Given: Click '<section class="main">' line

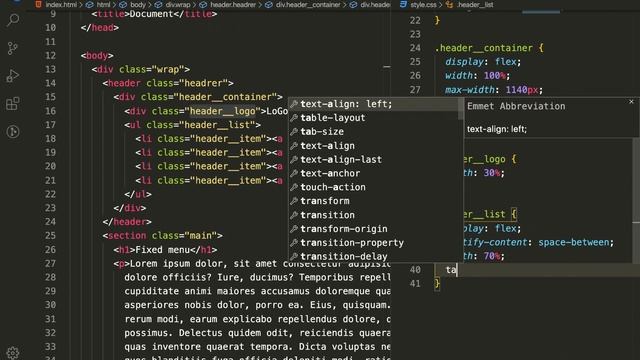Looking at the screenshot, I should point(162,236).
